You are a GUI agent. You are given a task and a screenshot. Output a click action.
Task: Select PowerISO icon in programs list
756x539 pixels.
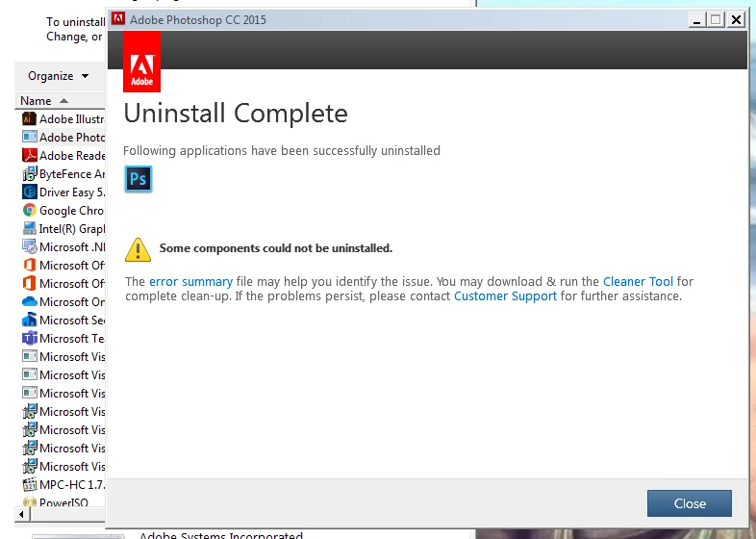(30, 501)
